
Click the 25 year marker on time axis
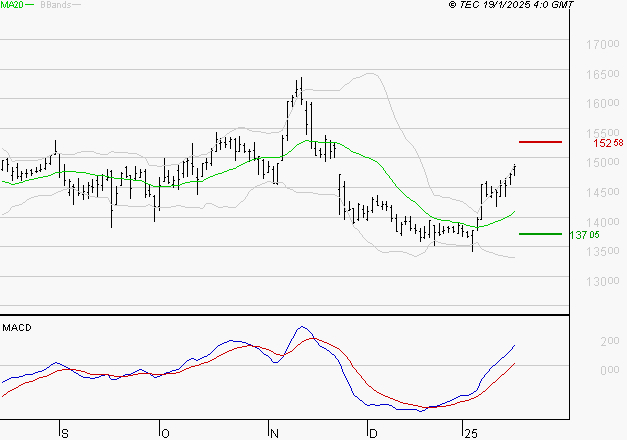point(471,433)
